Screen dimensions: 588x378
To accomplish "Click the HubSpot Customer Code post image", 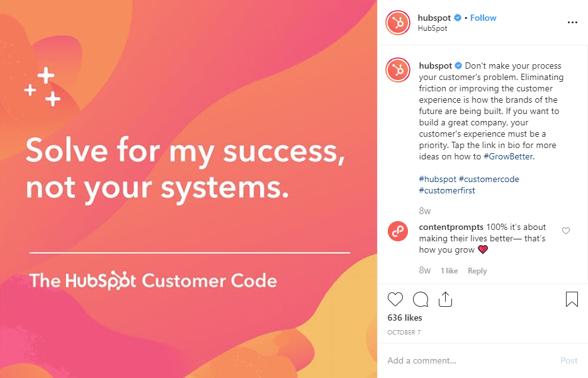I will click(x=189, y=189).
